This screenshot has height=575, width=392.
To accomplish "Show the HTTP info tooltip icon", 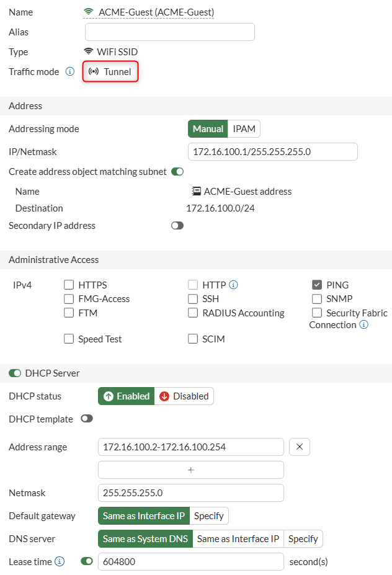I will (x=233, y=285).
